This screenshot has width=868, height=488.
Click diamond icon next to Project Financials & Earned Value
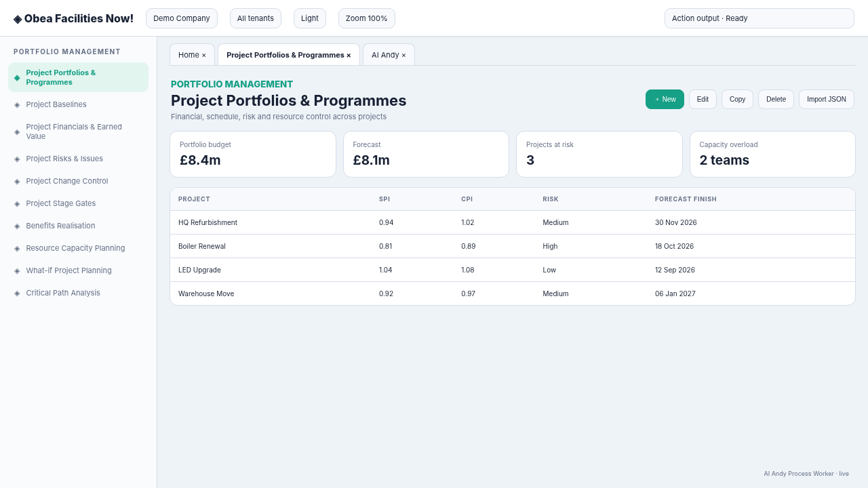[x=17, y=131]
